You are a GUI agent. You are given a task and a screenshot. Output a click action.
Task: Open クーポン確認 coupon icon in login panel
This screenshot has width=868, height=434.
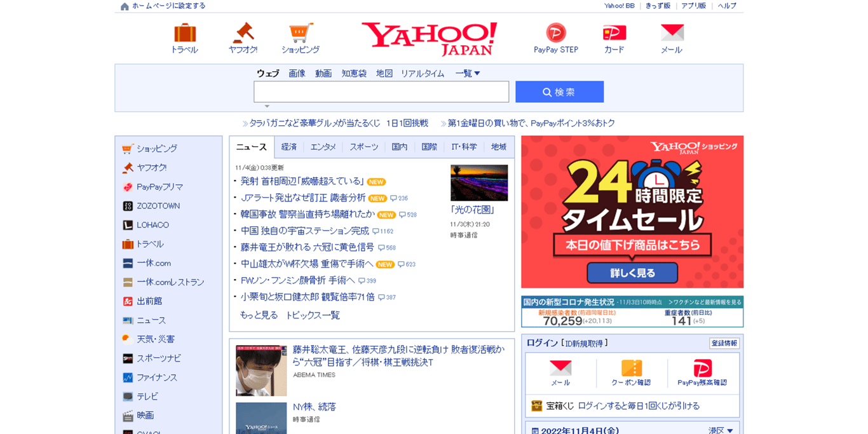632,368
